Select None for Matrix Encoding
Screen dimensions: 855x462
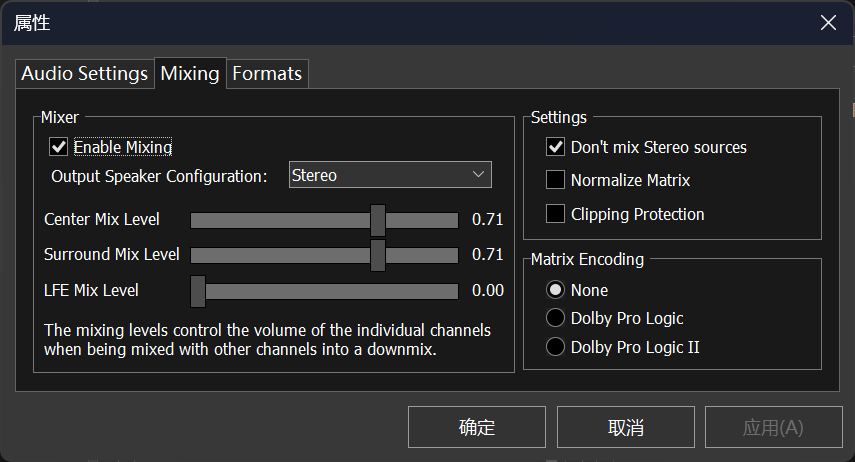tap(556, 290)
